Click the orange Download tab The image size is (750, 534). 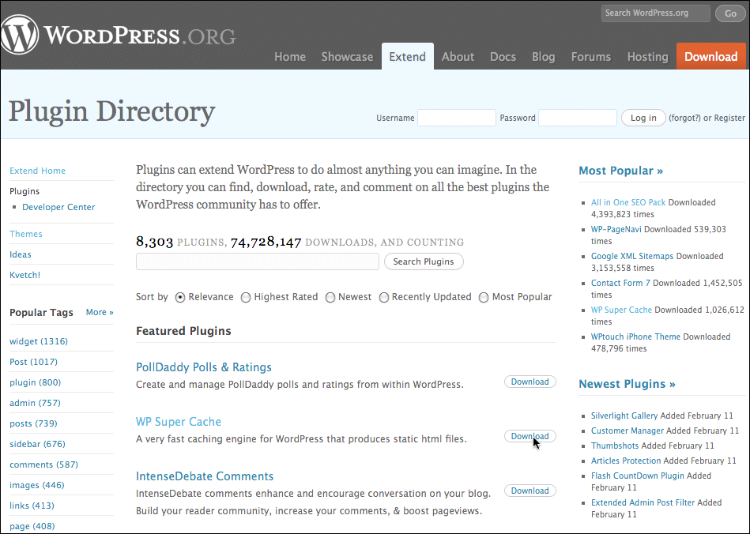click(711, 56)
